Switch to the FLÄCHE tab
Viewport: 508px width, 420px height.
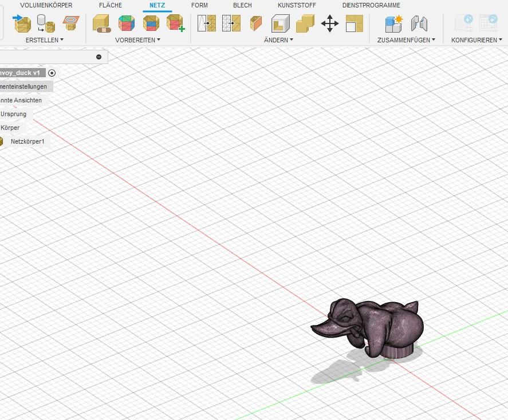click(111, 5)
